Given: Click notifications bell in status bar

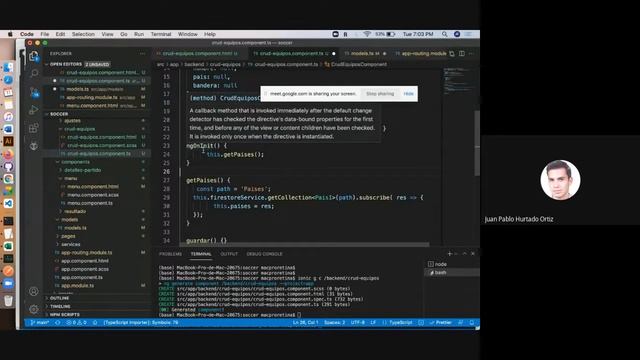Looking at the screenshot, I should tap(471, 322).
